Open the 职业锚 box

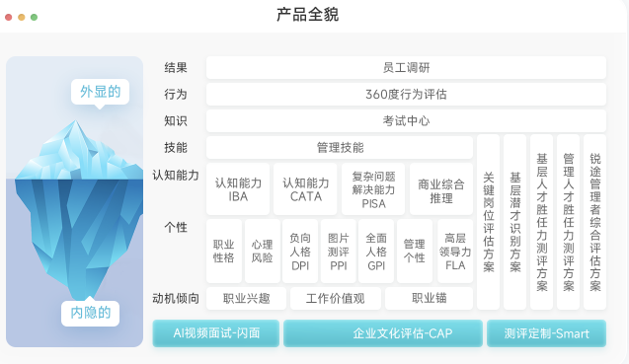[x=429, y=298]
